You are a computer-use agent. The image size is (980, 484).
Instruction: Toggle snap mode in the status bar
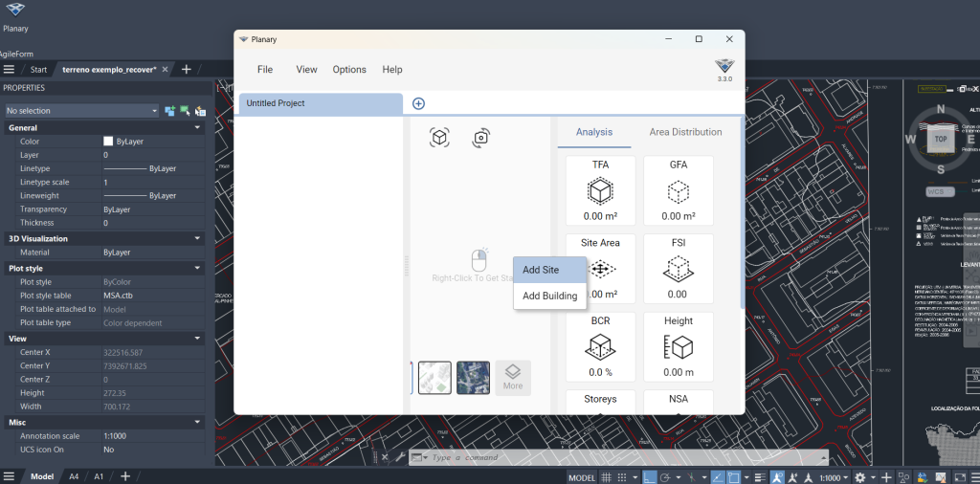click(622, 477)
